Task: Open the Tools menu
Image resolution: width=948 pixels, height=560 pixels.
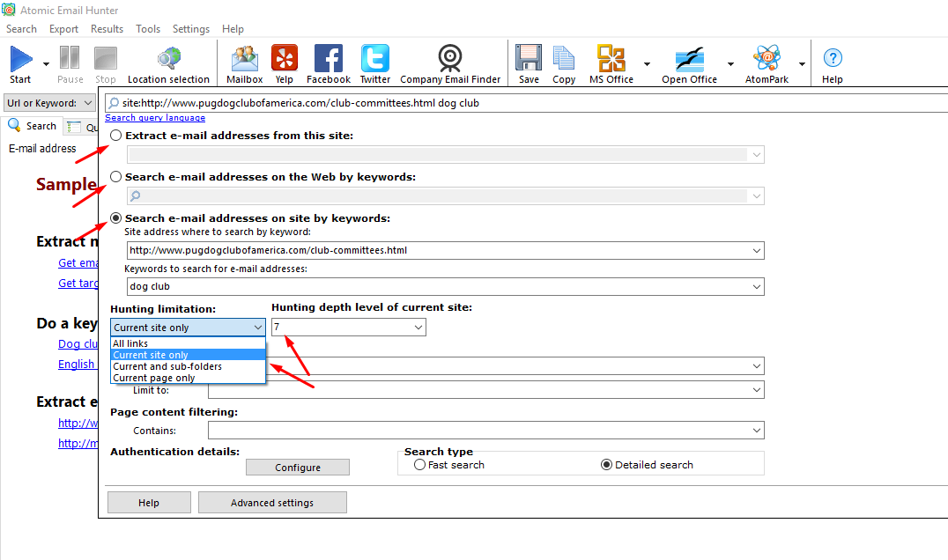Action: tap(148, 29)
